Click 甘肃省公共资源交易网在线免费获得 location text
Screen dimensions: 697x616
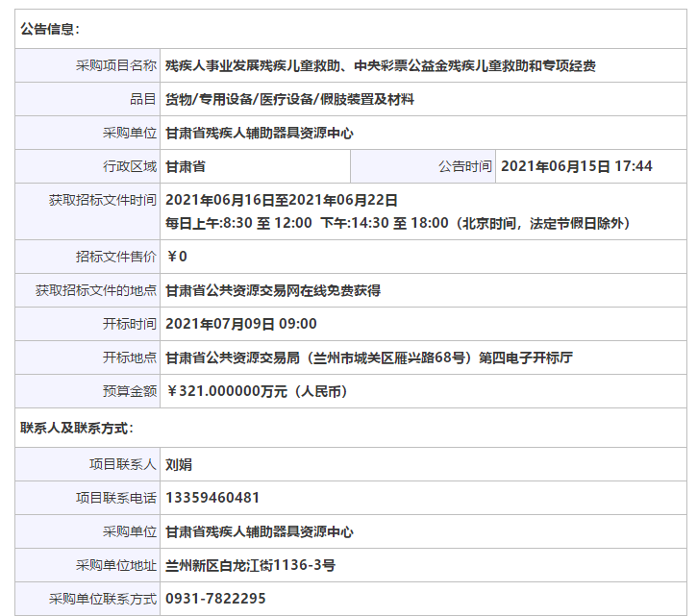[273, 290]
